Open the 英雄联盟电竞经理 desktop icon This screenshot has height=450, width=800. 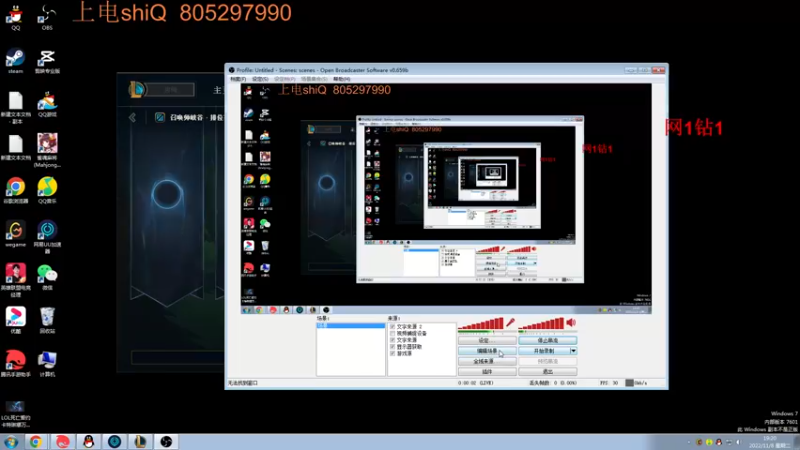point(15,281)
